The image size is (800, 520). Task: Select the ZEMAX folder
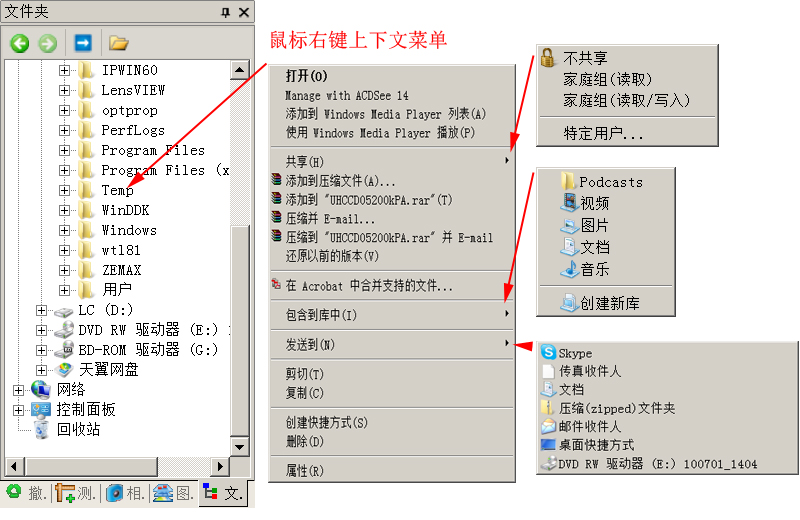point(121,270)
